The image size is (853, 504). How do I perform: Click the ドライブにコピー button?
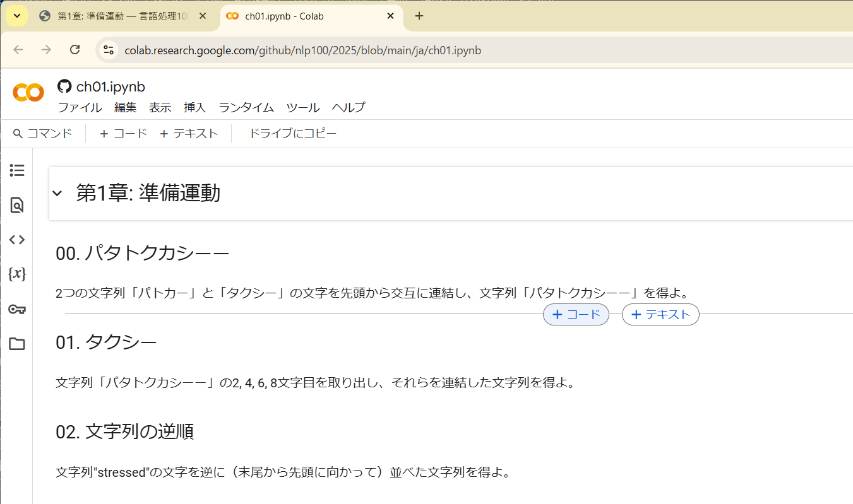click(292, 133)
